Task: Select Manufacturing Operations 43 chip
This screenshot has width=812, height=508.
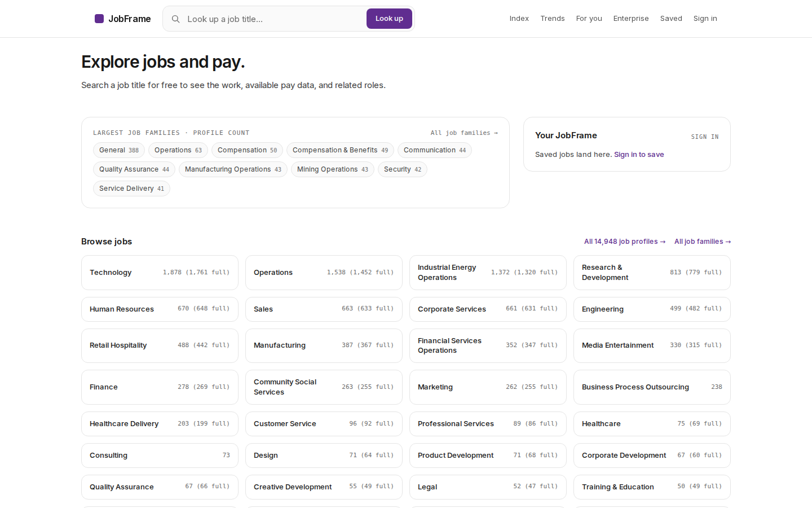Action: [233, 169]
